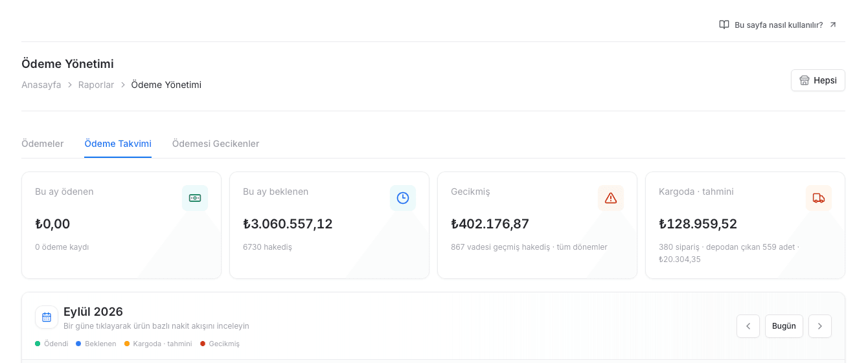Click the external arrow icon after the help link
This screenshot has width=868, height=363.
point(833,25)
